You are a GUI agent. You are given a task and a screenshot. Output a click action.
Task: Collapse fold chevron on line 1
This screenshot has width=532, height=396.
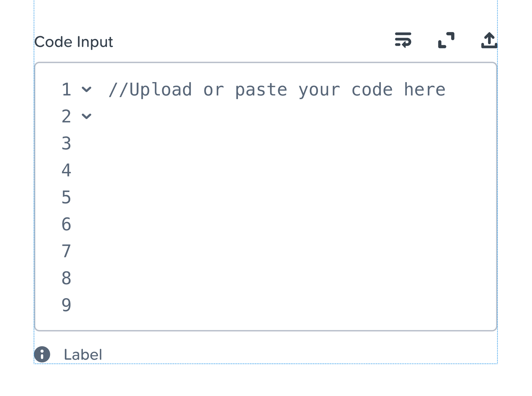(86, 89)
